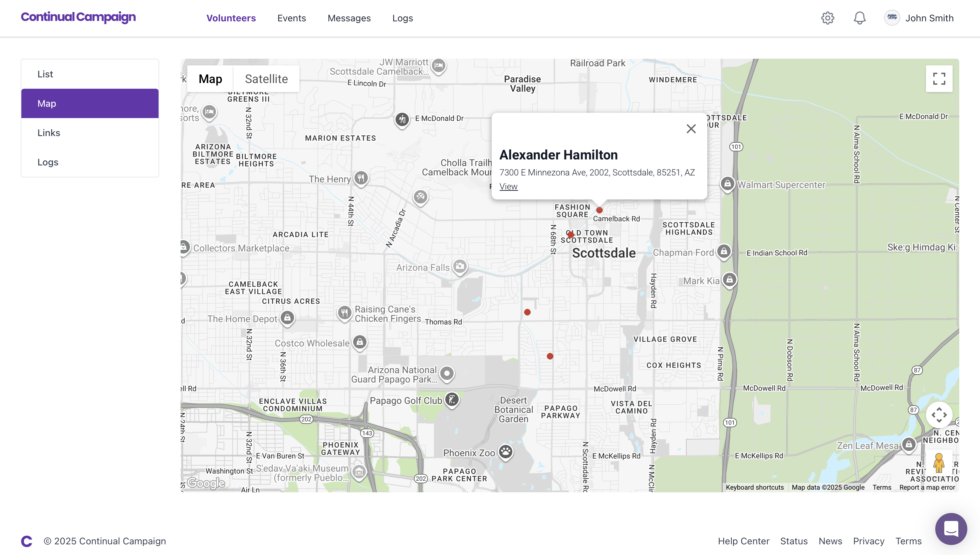Open the settings gear icon
980x555 pixels.
click(827, 18)
